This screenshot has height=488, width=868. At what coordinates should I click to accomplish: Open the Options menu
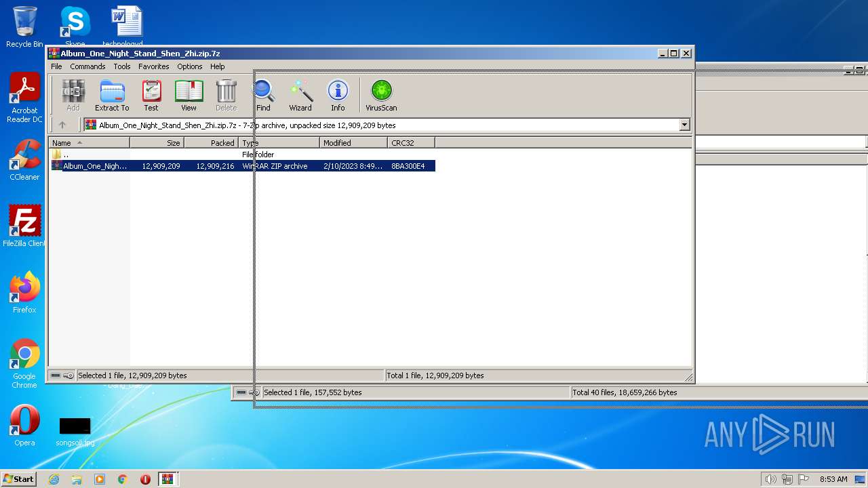tap(190, 66)
